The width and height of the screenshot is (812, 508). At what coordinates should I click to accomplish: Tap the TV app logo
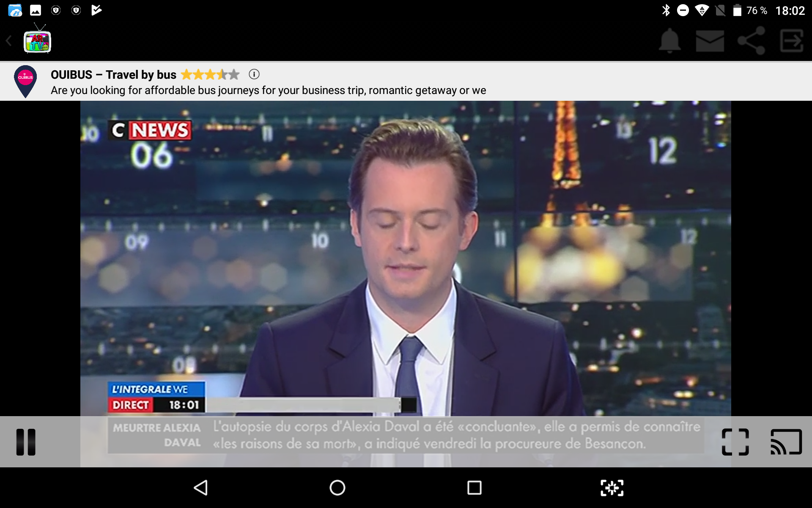tap(37, 41)
